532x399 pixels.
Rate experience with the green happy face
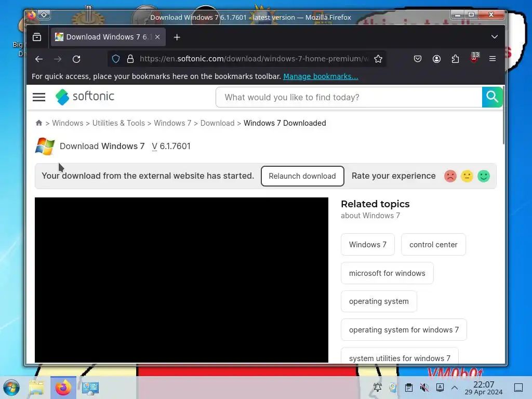(x=484, y=176)
